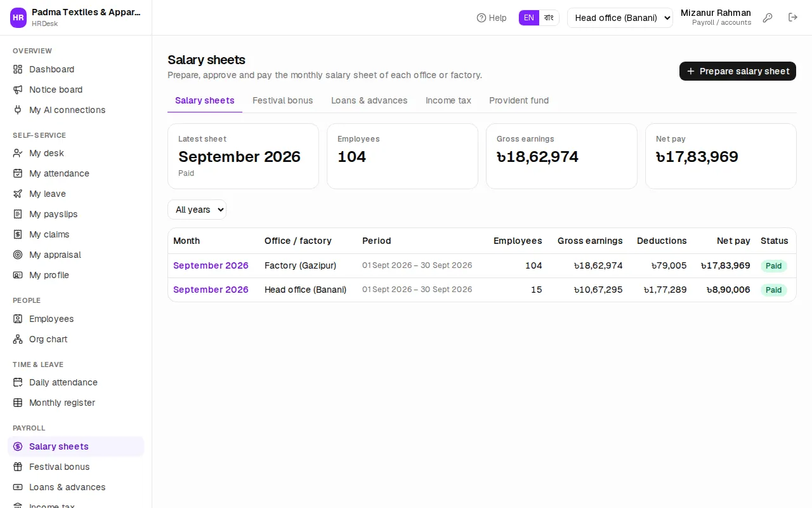Click the Daily attendance calendar icon

click(18, 382)
